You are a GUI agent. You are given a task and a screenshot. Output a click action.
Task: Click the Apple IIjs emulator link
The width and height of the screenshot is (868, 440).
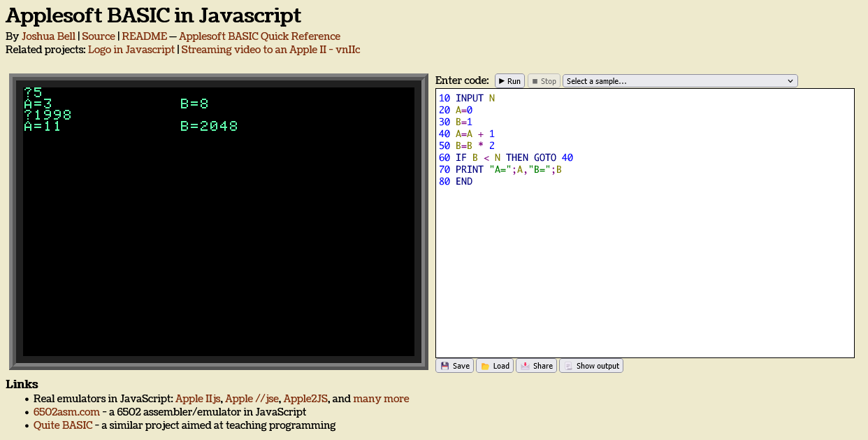[x=198, y=398]
